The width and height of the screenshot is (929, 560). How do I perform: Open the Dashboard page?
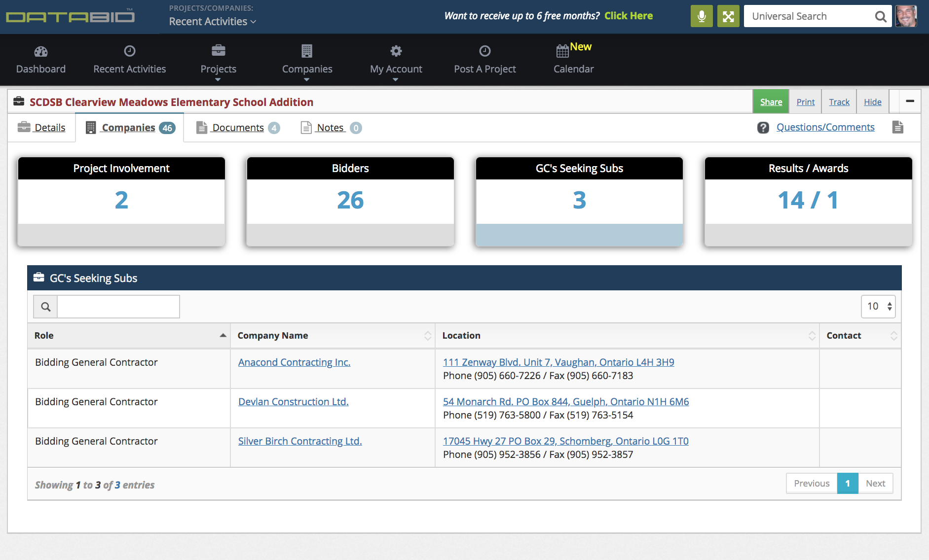pyautogui.click(x=41, y=60)
